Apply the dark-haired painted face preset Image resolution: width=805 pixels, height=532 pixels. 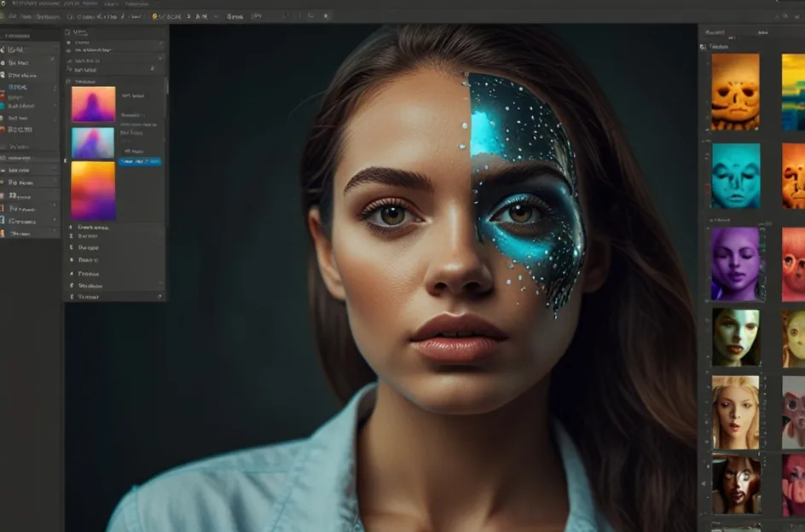tap(736, 484)
